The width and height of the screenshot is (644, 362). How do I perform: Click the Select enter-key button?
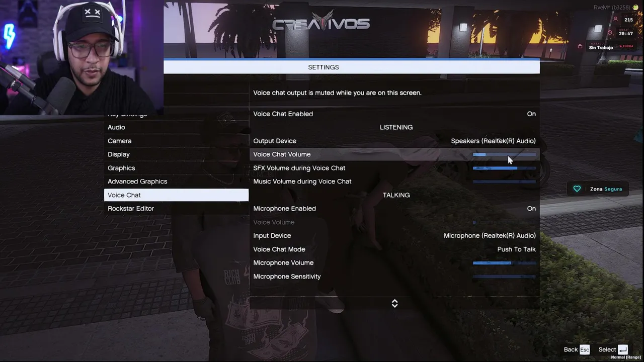[x=613, y=349]
